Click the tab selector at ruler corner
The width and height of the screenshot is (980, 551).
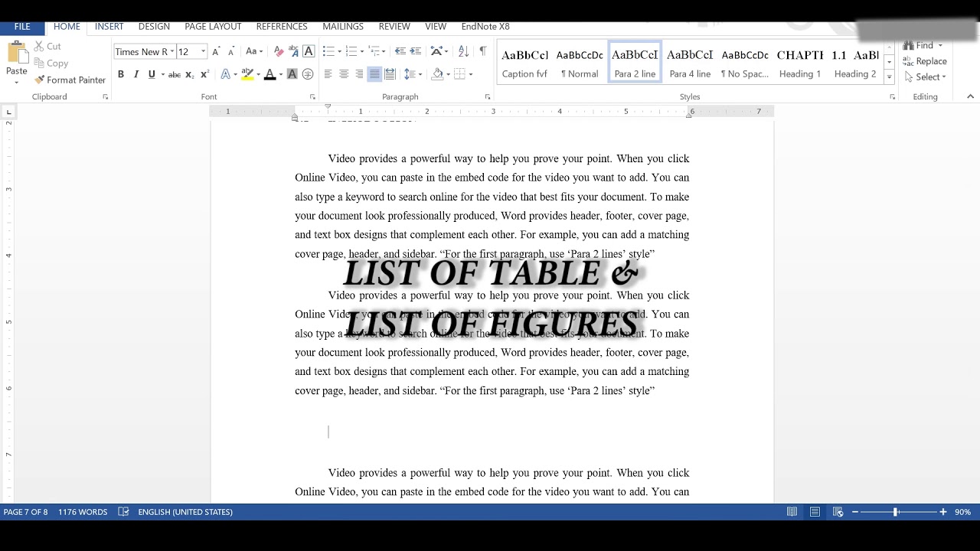pos(8,112)
